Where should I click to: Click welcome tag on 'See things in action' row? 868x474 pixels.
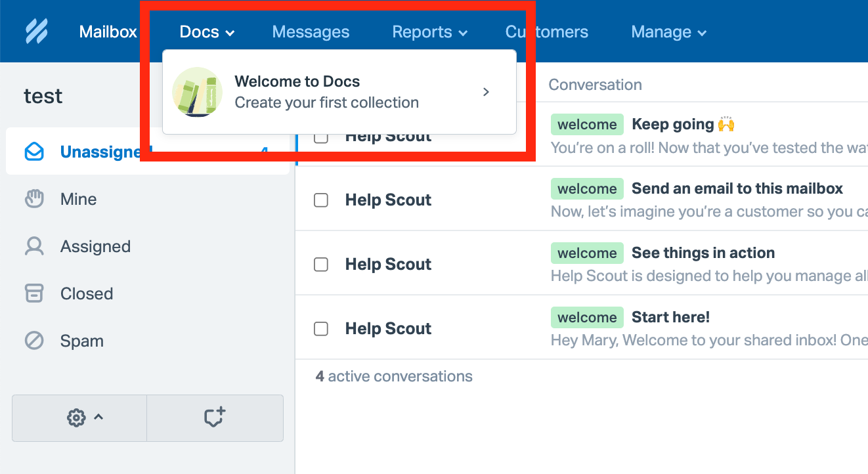588,253
